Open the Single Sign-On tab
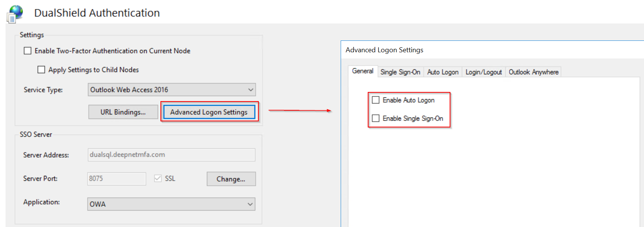Screen dimensions: 644x227 (400, 72)
